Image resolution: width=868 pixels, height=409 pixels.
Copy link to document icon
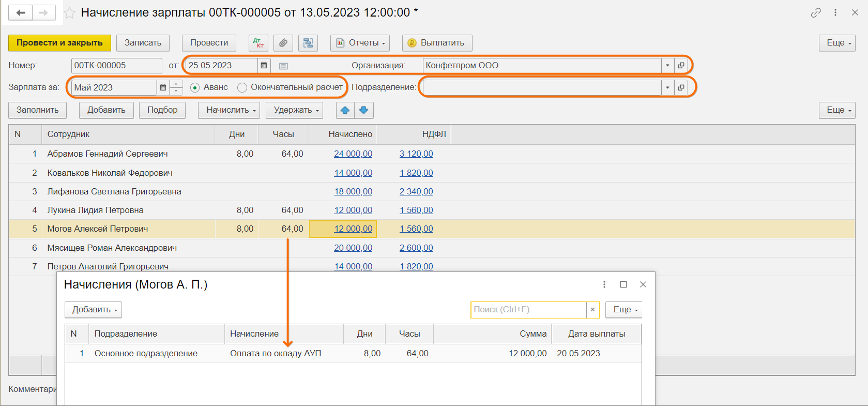pyautogui.click(x=816, y=13)
